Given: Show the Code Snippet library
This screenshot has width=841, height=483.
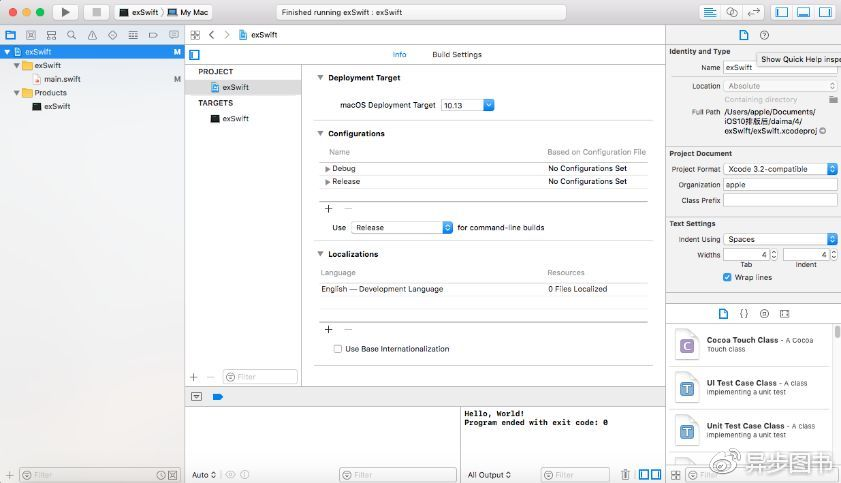Looking at the screenshot, I should [x=744, y=314].
